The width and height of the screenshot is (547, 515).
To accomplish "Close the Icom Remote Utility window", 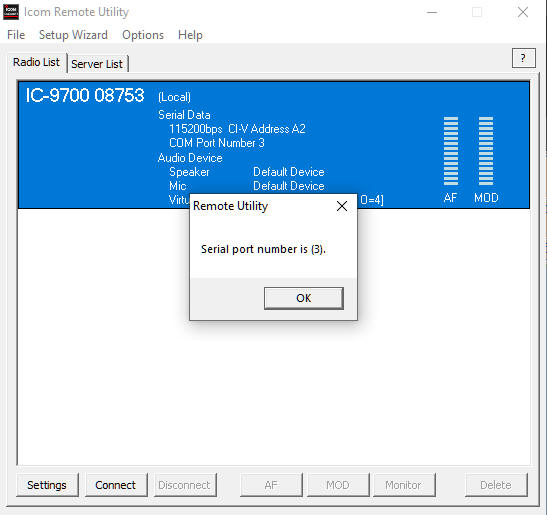I will (x=523, y=12).
